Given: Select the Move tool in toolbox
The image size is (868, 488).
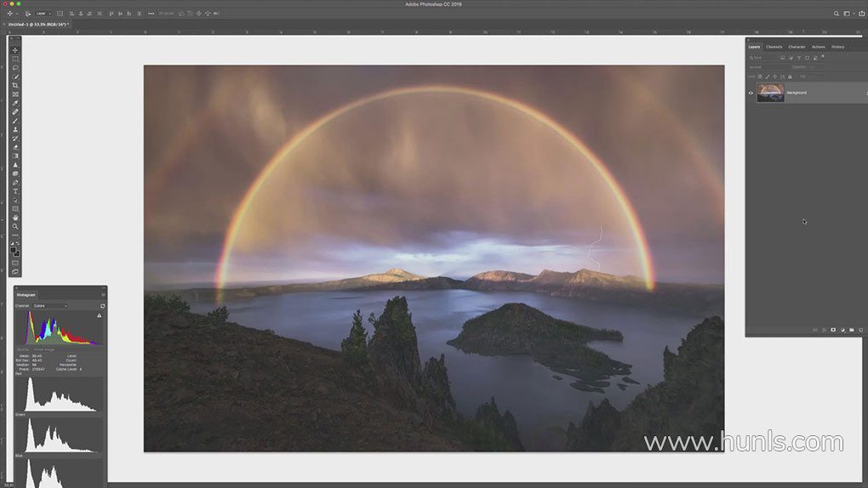Looking at the screenshot, I should [x=15, y=50].
